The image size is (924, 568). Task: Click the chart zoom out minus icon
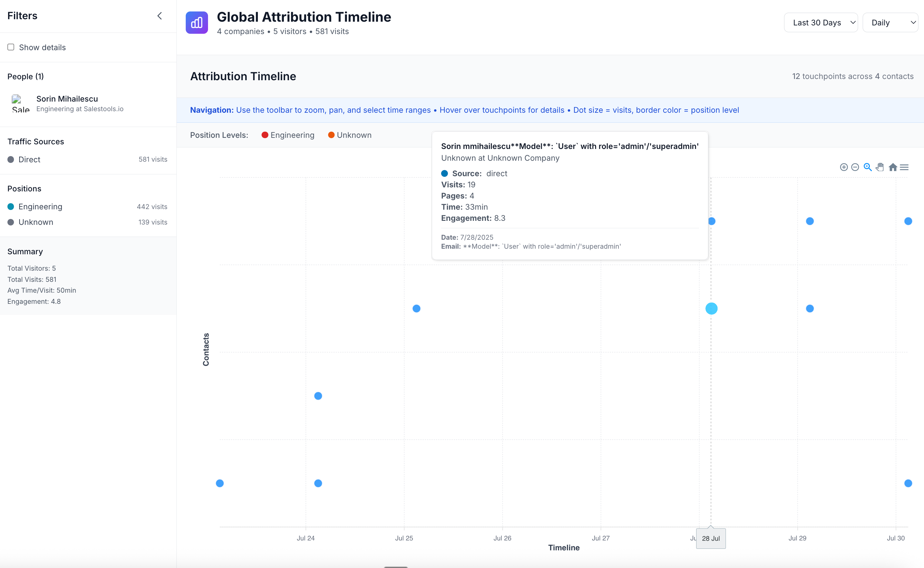855,167
